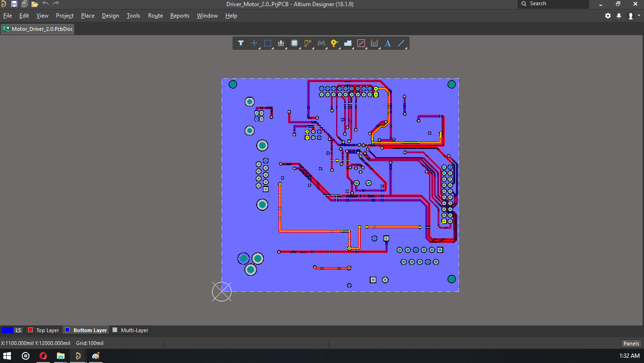Click the Panels button

tap(631, 344)
